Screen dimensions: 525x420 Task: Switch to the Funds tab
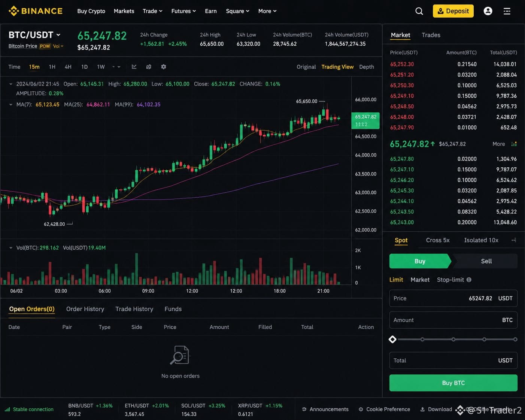(x=173, y=309)
